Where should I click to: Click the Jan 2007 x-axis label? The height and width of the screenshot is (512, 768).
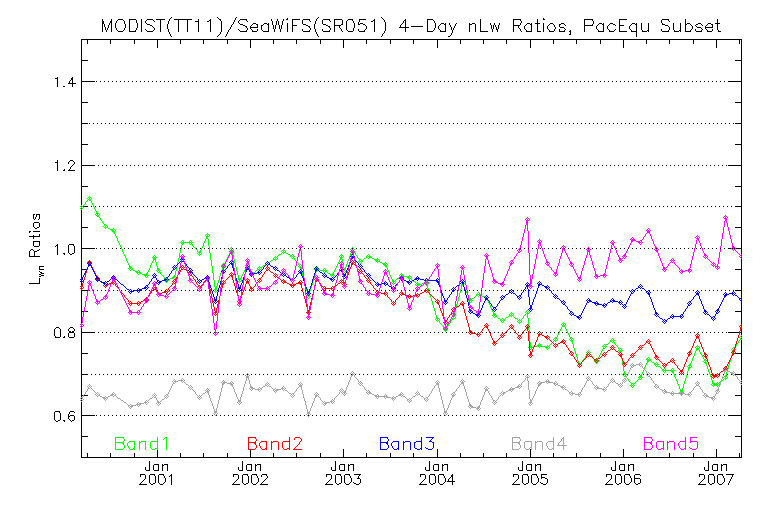point(716,473)
